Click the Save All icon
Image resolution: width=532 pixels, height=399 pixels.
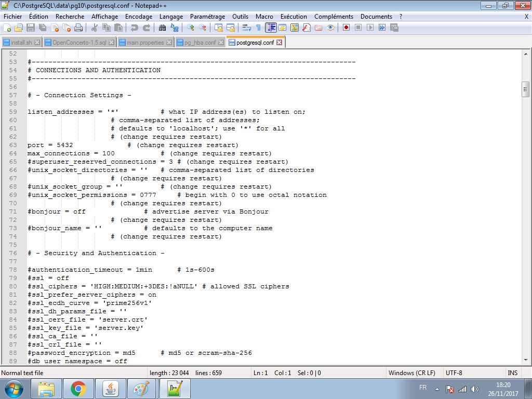43,28
